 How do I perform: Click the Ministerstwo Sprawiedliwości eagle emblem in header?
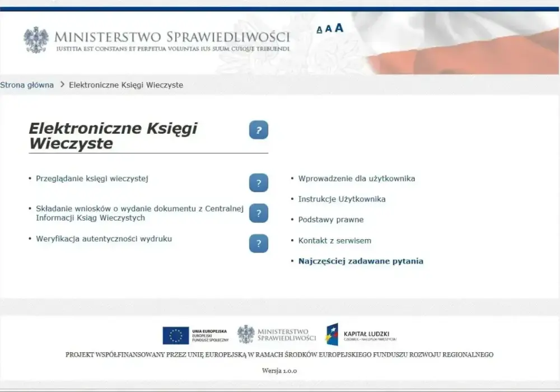pyautogui.click(x=36, y=40)
